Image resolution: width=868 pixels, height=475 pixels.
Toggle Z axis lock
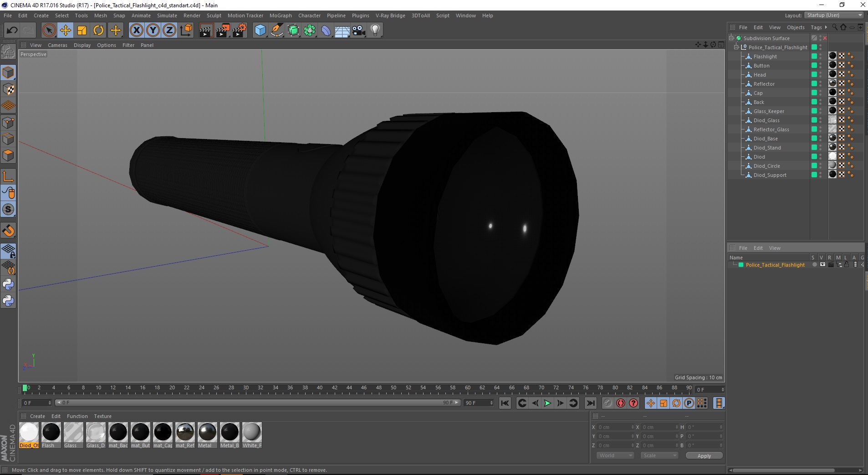[x=169, y=31]
